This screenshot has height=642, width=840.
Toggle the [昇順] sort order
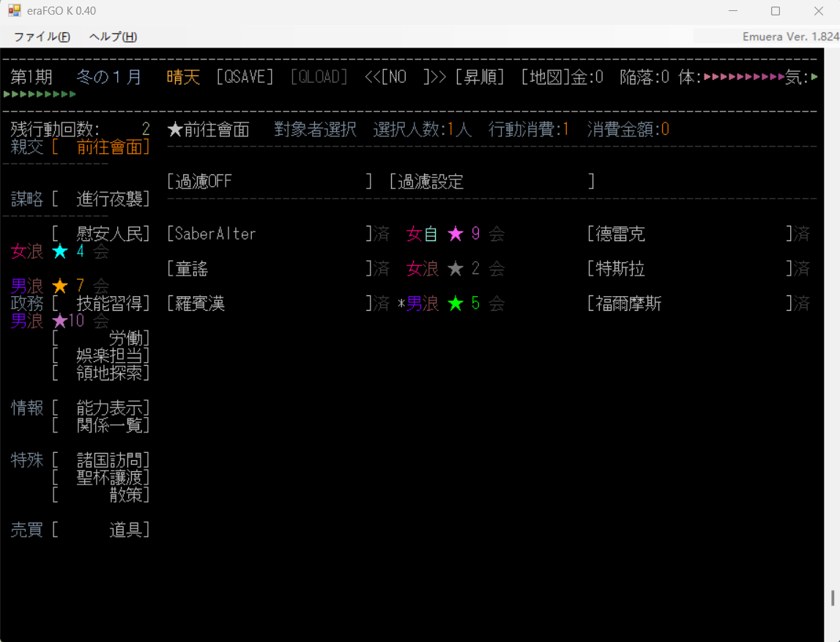[480, 77]
